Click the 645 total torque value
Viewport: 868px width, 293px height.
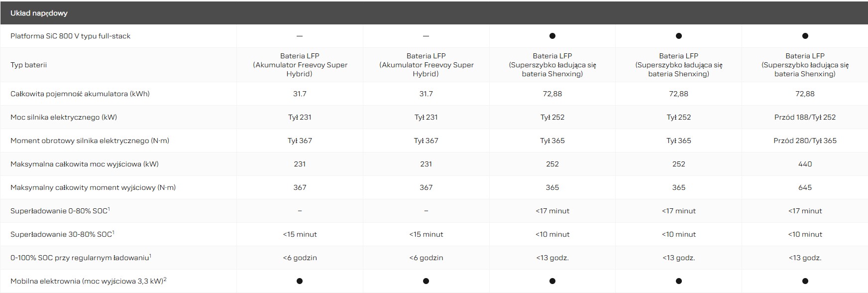(805, 187)
